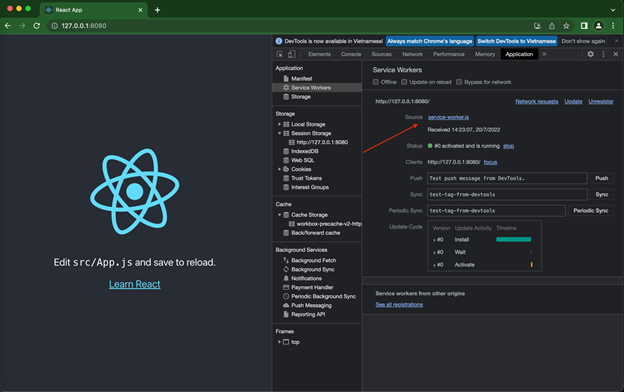Click Switch DevTools to Vietnamese button

click(x=516, y=41)
